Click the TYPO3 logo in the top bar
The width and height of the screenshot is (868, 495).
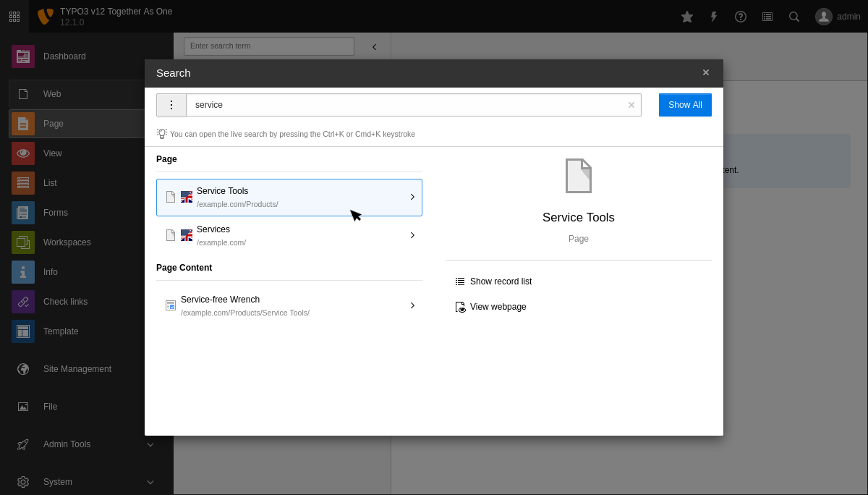point(45,16)
